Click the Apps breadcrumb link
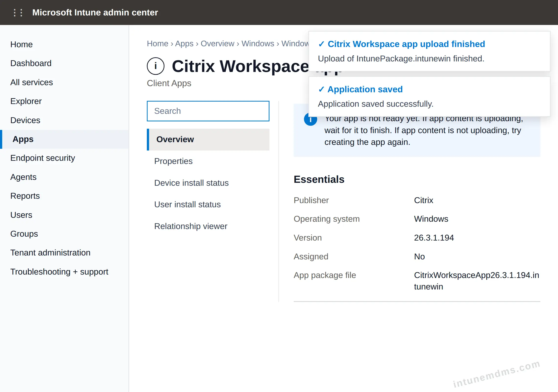558x392 pixels. pos(184,44)
